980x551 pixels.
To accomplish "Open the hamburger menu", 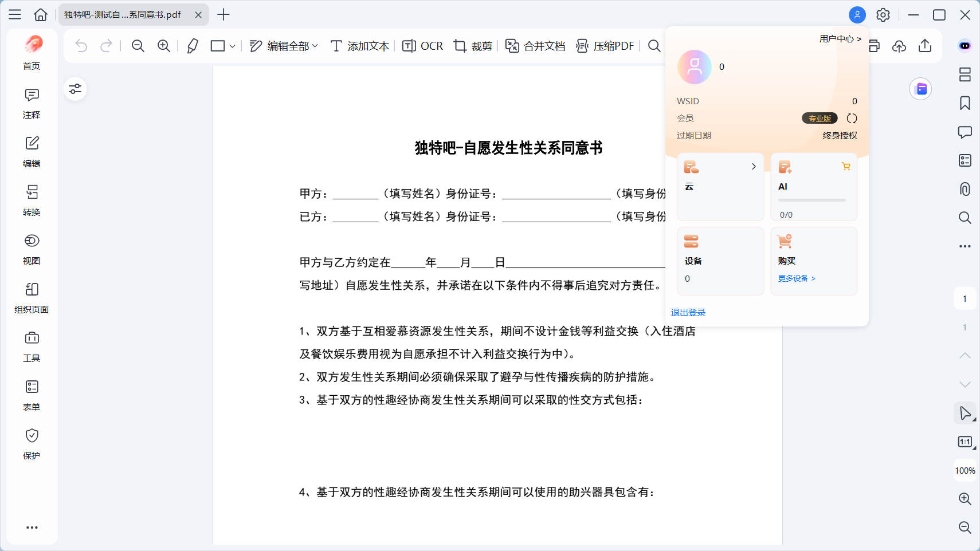I will pyautogui.click(x=15, y=14).
